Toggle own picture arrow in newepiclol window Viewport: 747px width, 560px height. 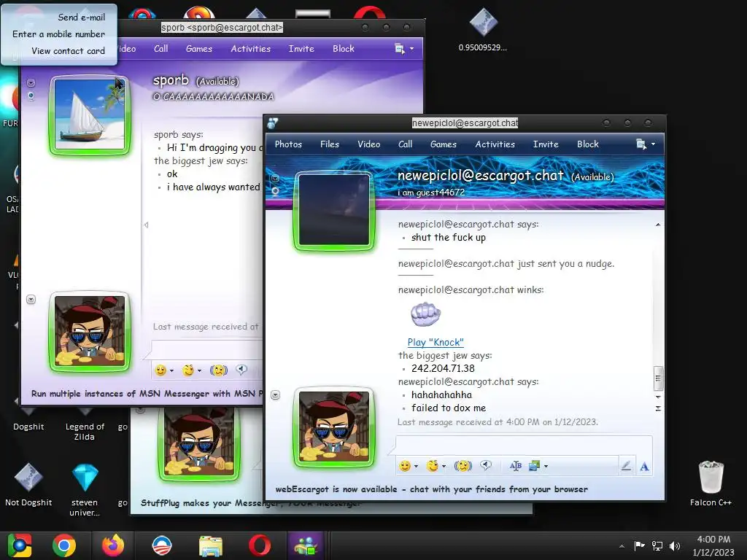(275, 394)
